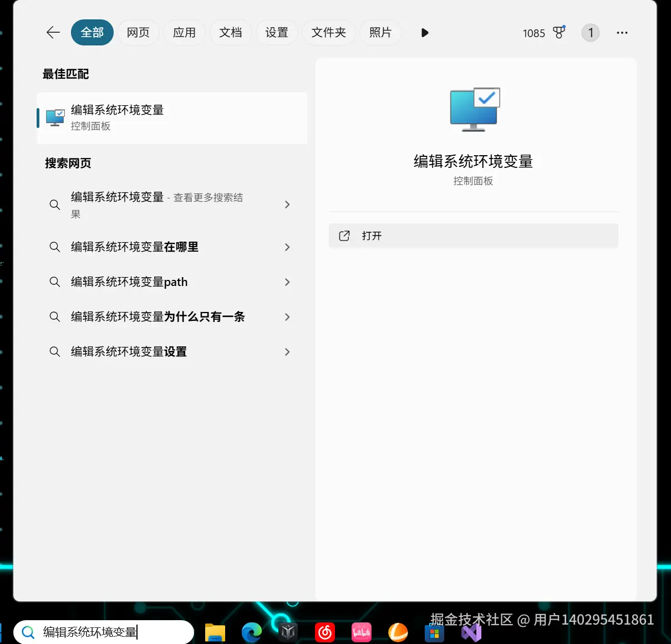671x644 pixels.
Task: Click the back arrow at top left
Action: [x=53, y=33]
